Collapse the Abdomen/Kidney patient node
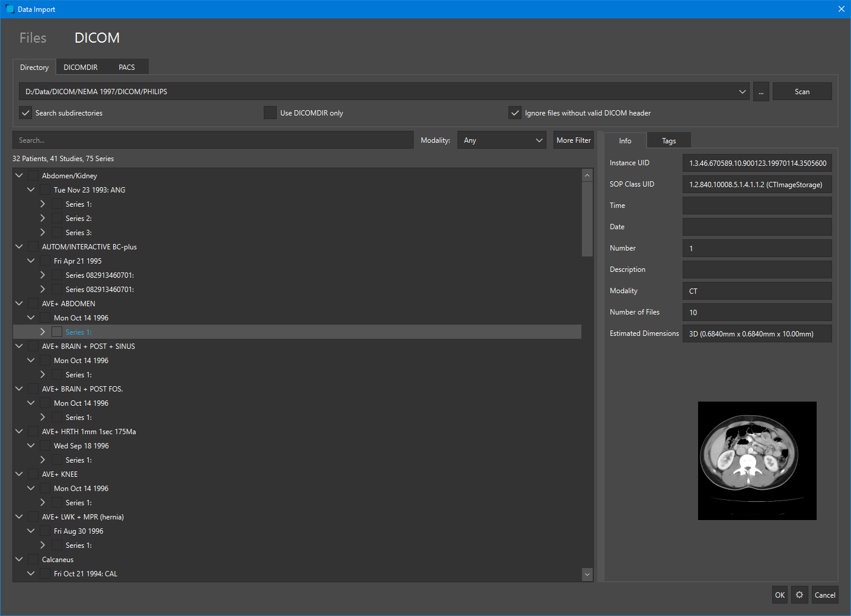The image size is (851, 616). (x=19, y=175)
